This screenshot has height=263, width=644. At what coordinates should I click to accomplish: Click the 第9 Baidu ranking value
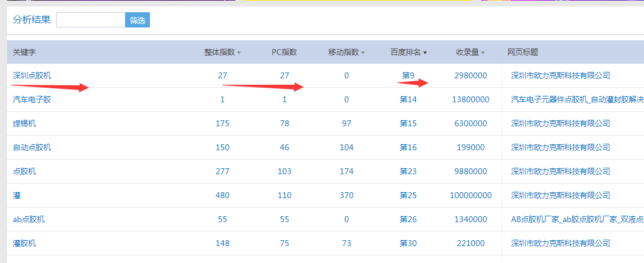click(x=408, y=75)
